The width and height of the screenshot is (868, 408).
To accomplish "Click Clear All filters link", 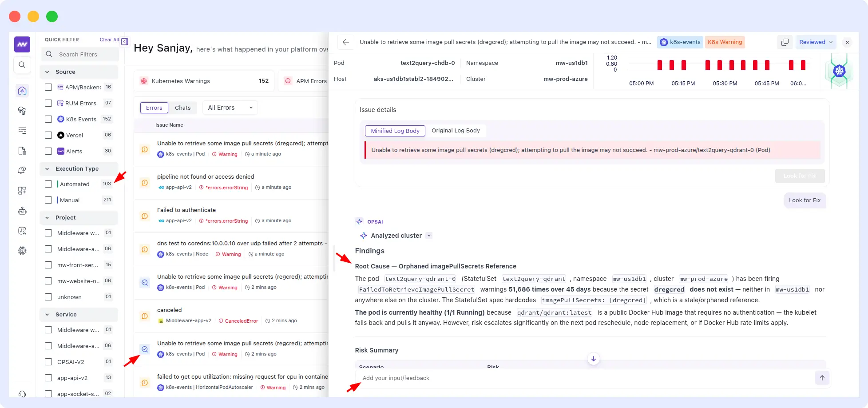I will 109,40.
